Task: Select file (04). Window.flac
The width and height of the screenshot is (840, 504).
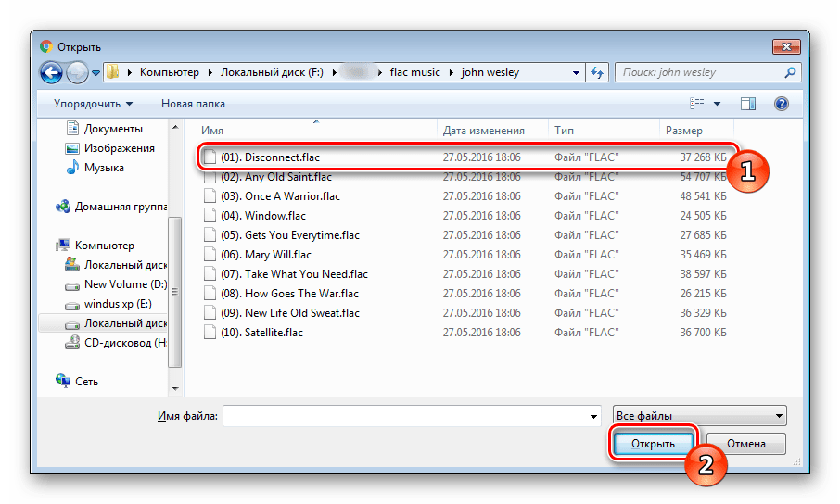Action: [x=465, y=215]
